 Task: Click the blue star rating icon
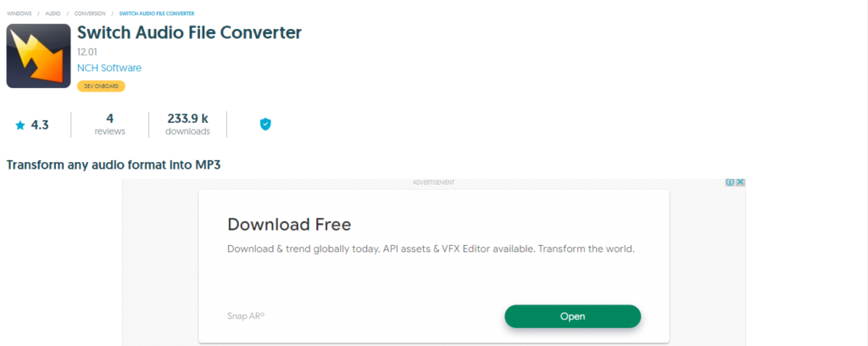(20, 126)
